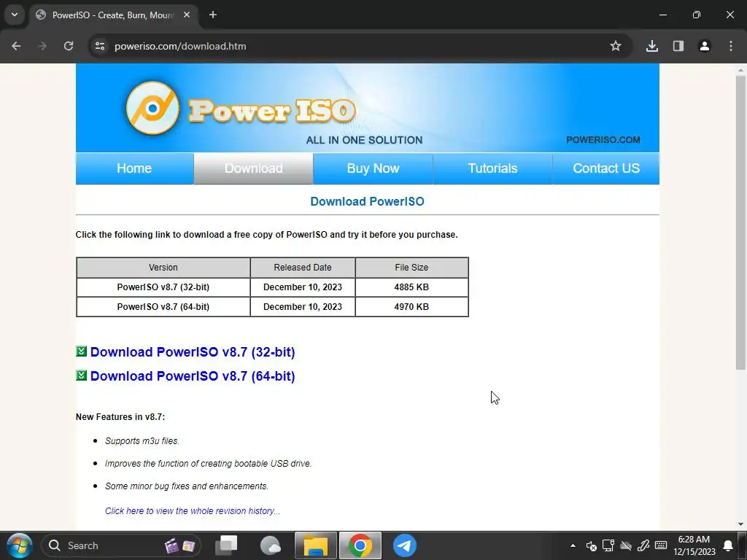Screen dimensions: 747x560
Task: Click the taskbar Search box
Action: (121, 545)
